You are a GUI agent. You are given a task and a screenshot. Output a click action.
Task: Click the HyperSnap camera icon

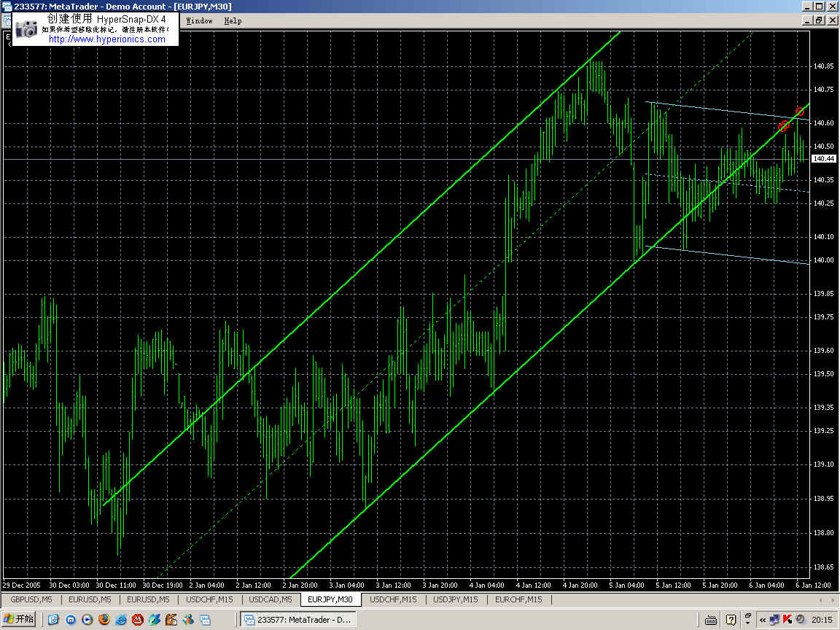click(26, 29)
